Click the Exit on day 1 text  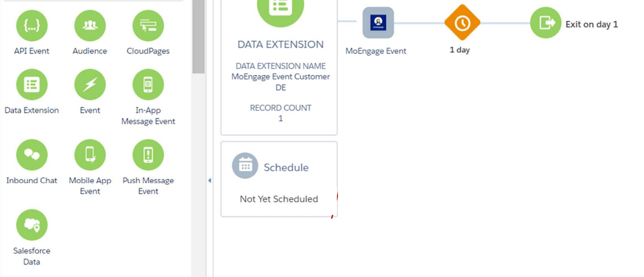click(x=591, y=24)
